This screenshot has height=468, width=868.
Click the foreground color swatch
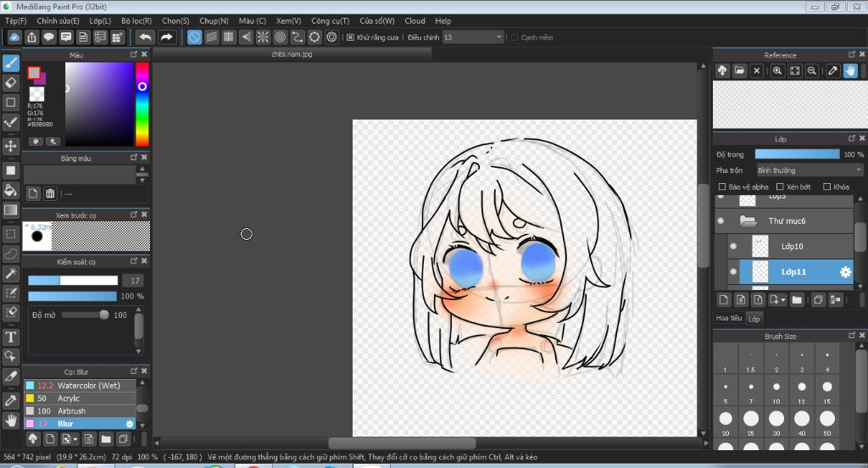click(x=34, y=73)
